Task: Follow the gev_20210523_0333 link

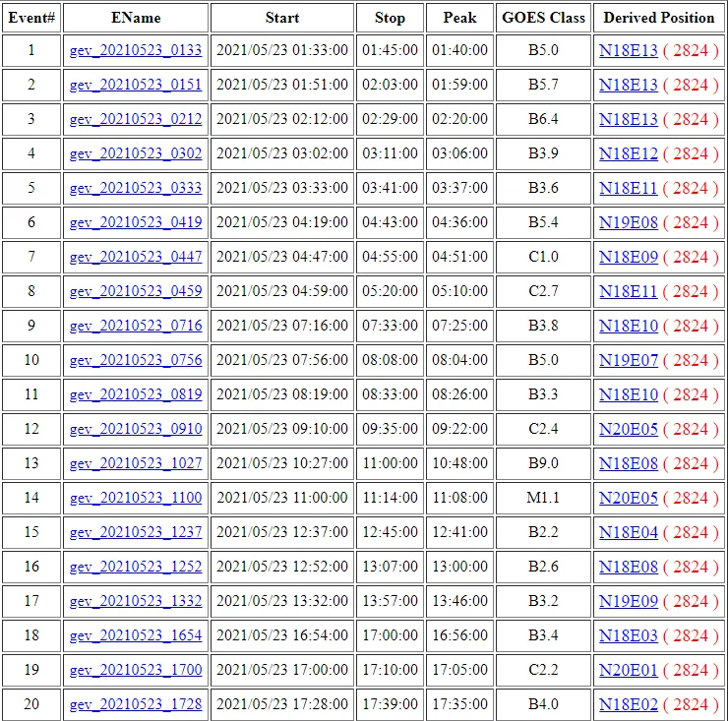Action: (x=136, y=188)
